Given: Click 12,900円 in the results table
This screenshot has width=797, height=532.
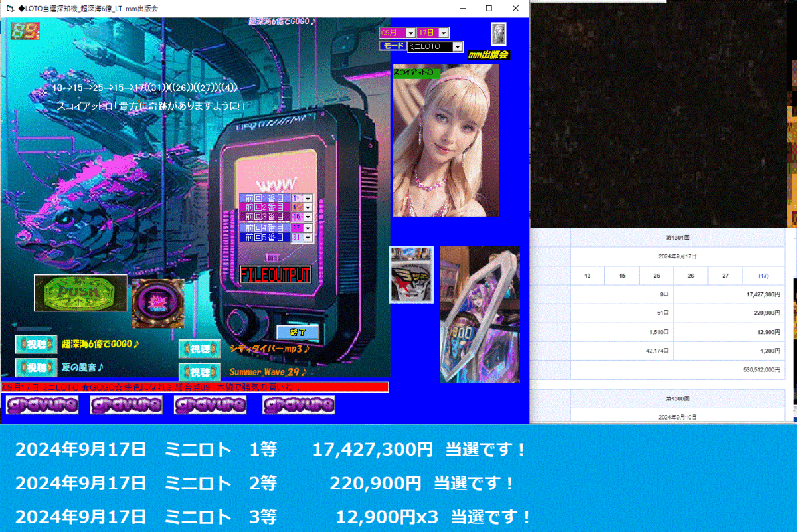Looking at the screenshot, I should pos(729,331).
